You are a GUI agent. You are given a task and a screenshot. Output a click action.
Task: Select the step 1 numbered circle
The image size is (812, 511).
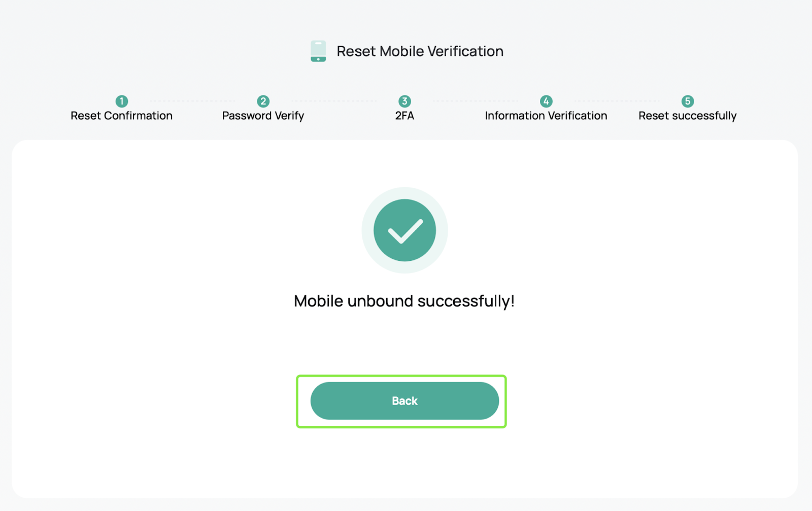pyautogui.click(x=122, y=101)
